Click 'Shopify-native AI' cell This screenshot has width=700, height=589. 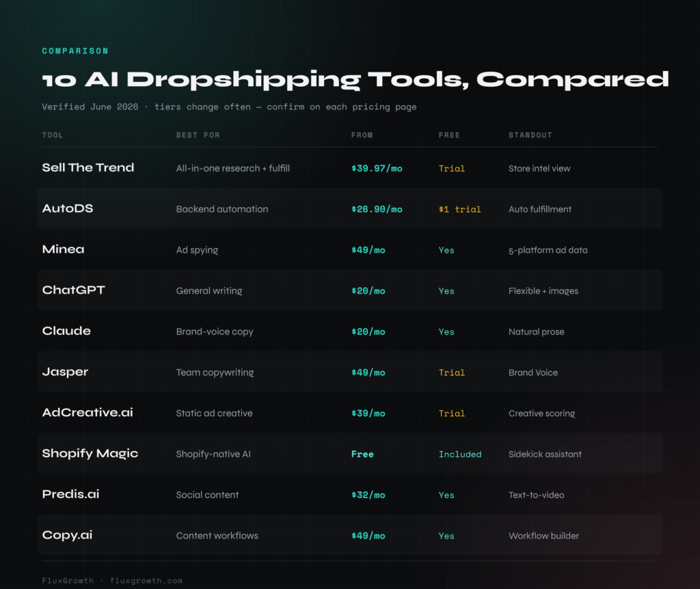click(213, 454)
